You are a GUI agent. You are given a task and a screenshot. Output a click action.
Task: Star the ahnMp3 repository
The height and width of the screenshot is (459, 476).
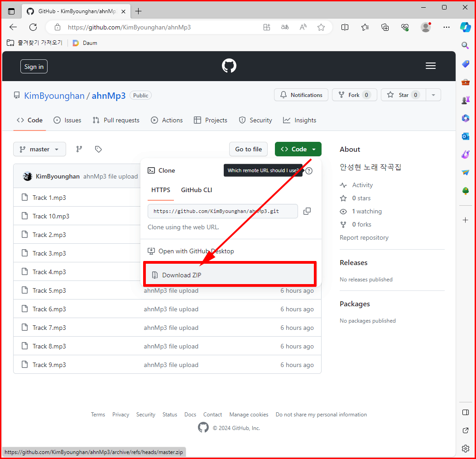(x=404, y=95)
